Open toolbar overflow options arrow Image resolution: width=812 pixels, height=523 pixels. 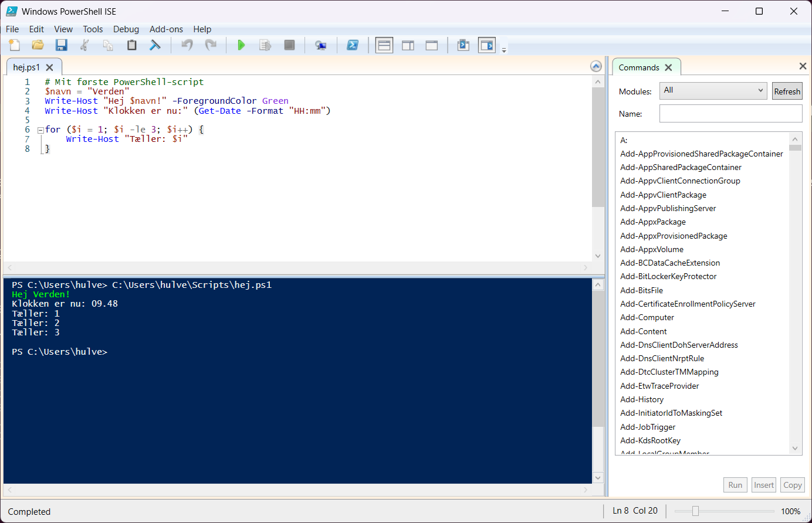click(x=504, y=50)
